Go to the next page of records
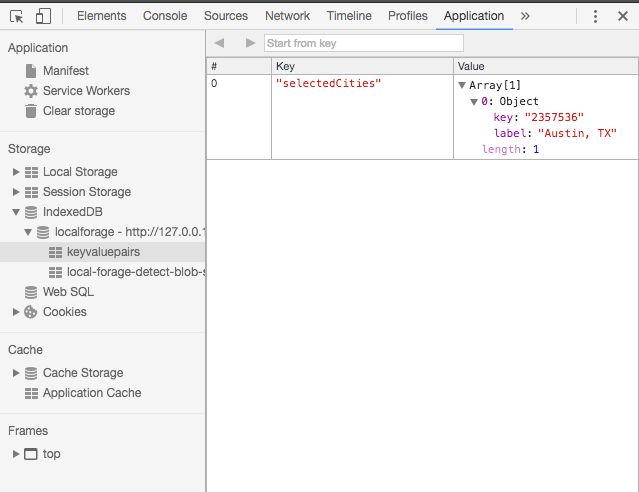 pyautogui.click(x=250, y=43)
